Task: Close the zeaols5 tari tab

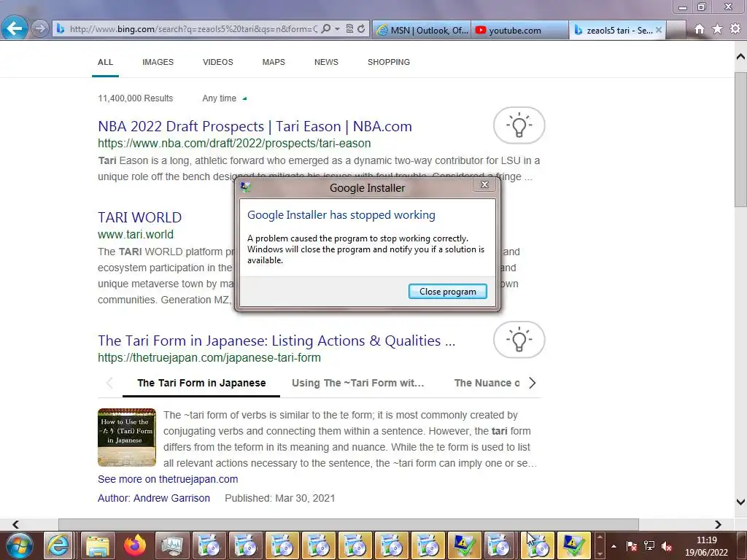Action: tap(659, 30)
